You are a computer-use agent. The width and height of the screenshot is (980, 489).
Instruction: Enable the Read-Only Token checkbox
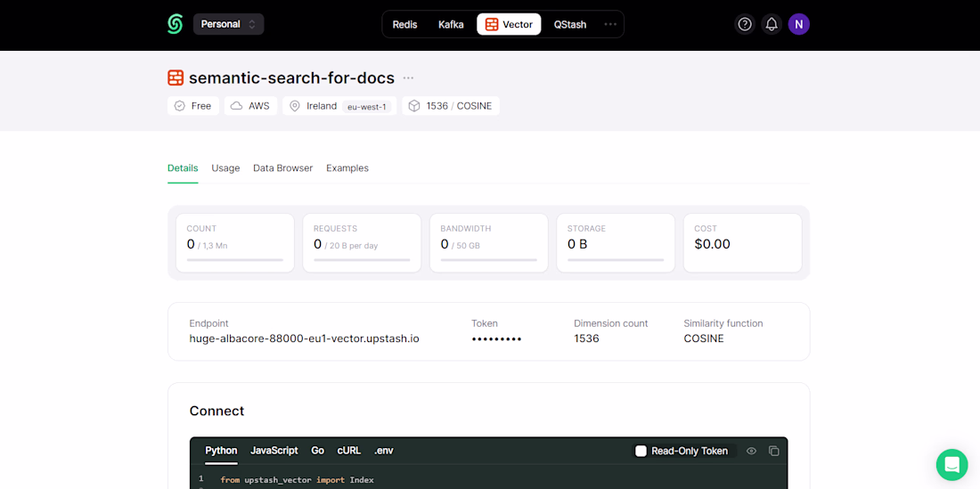(641, 451)
